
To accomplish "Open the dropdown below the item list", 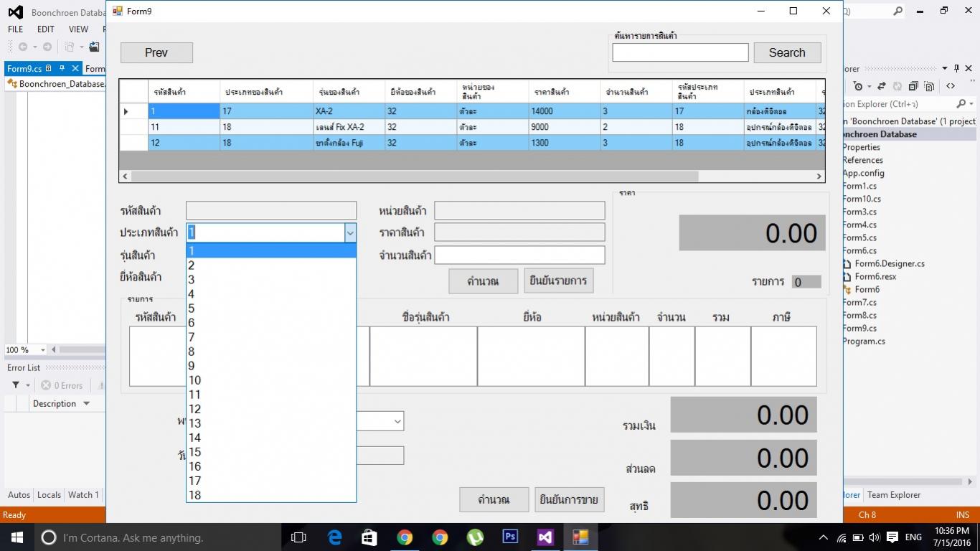I will 397,421.
